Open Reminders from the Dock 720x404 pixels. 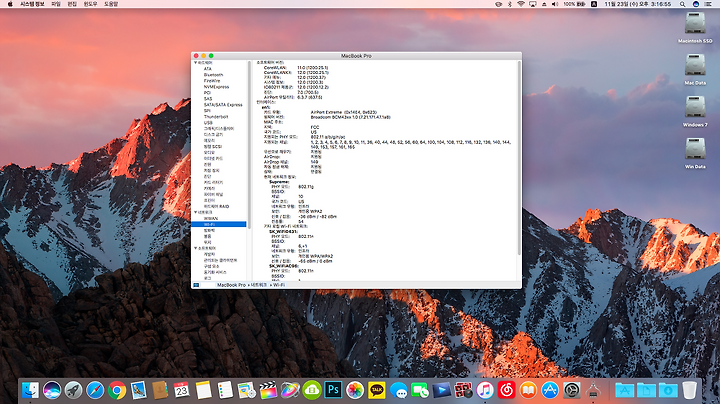point(225,390)
